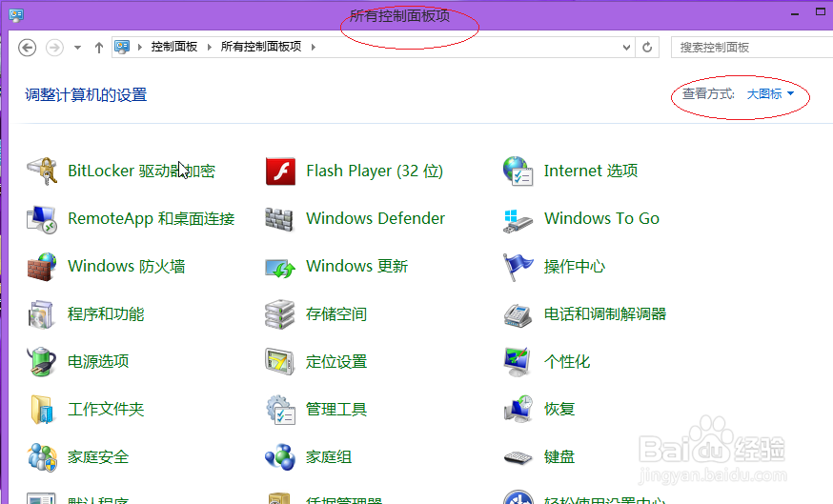Click the 家庭组 spheres icon
This screenshot has width=833, height=504.
[280, 457]
